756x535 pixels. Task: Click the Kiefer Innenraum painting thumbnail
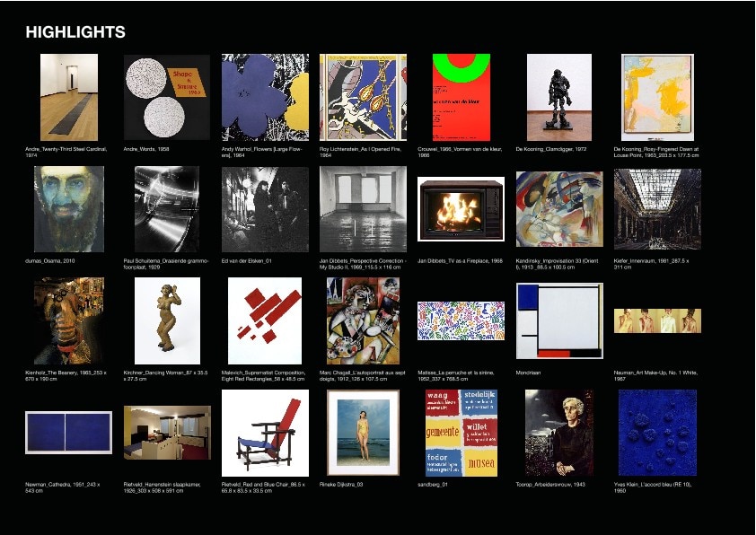coord(657,209)
